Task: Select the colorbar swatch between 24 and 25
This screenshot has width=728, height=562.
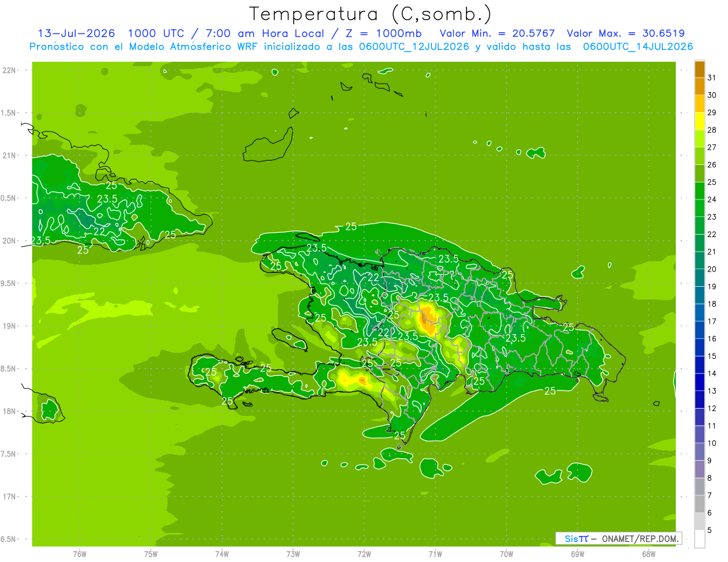Action: (699, 191)
